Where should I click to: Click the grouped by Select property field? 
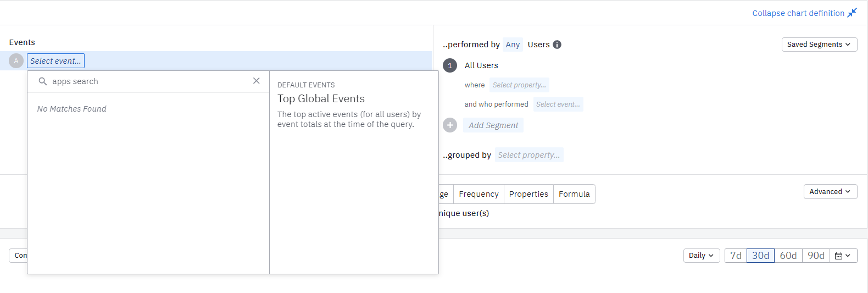pyautogui.click(x=528, y=155)
